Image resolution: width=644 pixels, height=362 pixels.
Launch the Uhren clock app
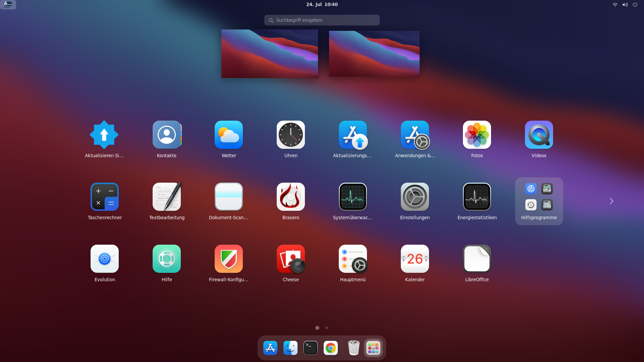[290, 135]
